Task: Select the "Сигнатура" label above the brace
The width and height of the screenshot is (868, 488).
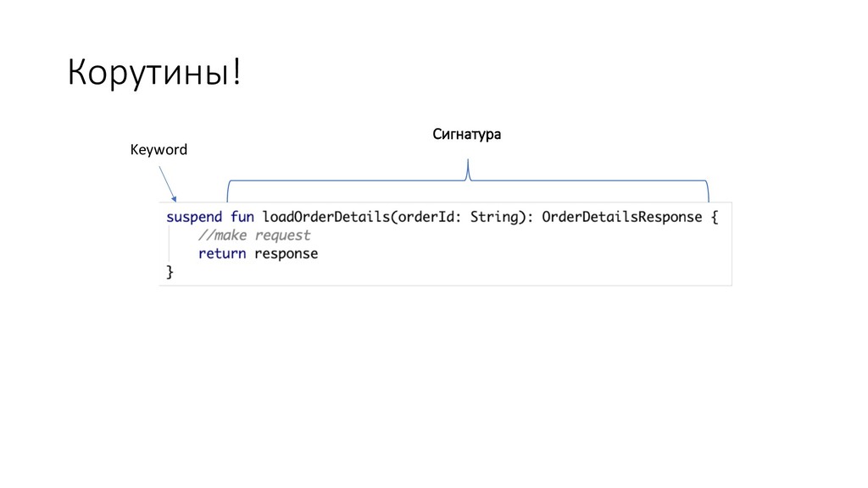Action: click(x=467, y=135)
